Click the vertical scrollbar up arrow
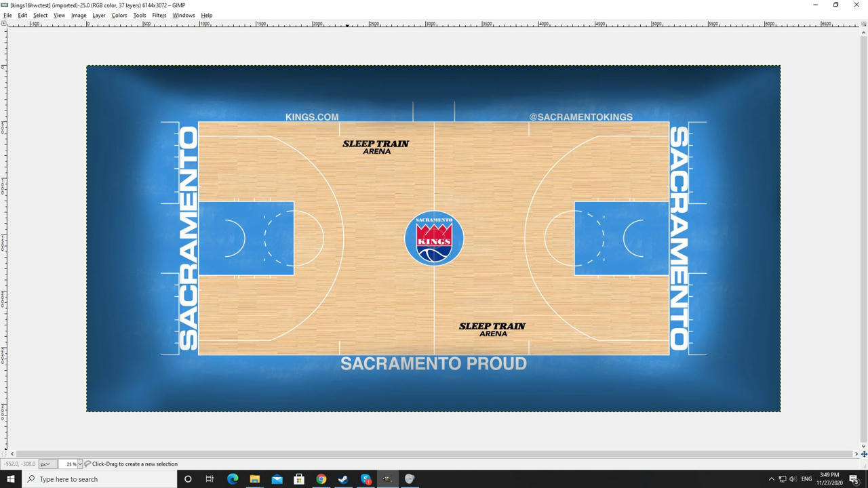Image resolution: width=868 pixels, height=488 pixels. (864, 32)
